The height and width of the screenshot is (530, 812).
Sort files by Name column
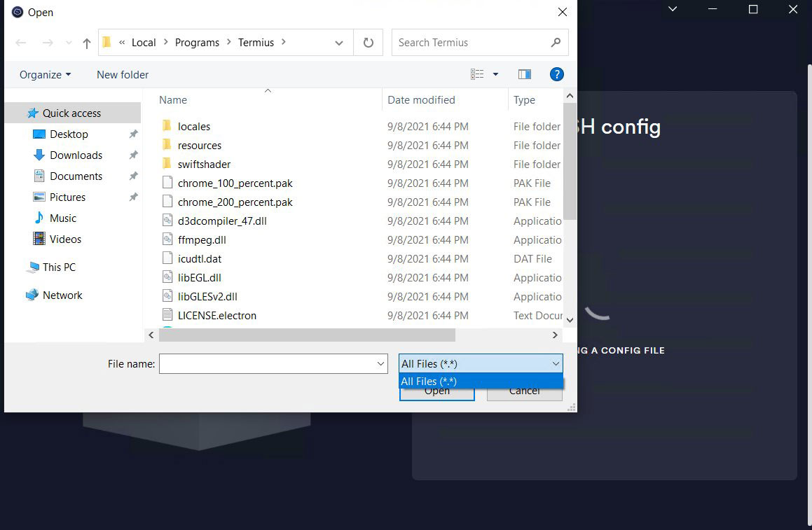click(x=173, y=100)
